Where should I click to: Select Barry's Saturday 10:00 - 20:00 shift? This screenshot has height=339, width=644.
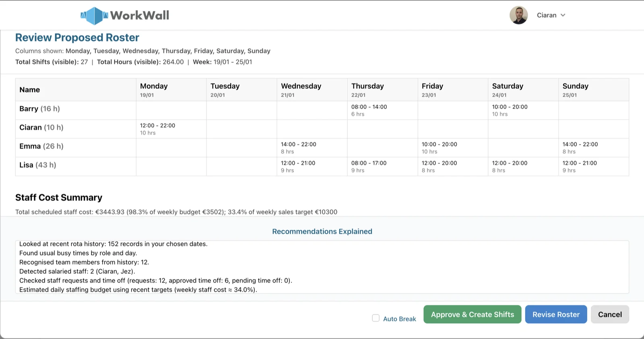[x=523, y=110]
